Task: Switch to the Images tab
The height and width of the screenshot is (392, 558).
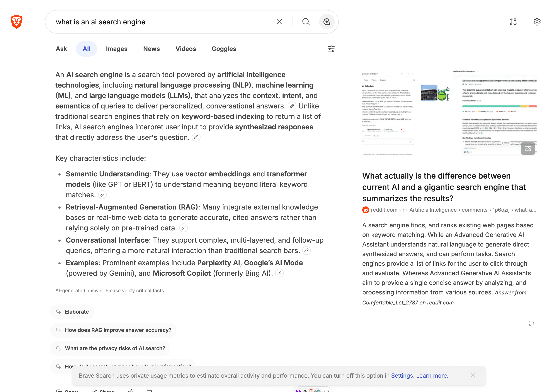Action: pyautogui.click(x=117, y=49)
